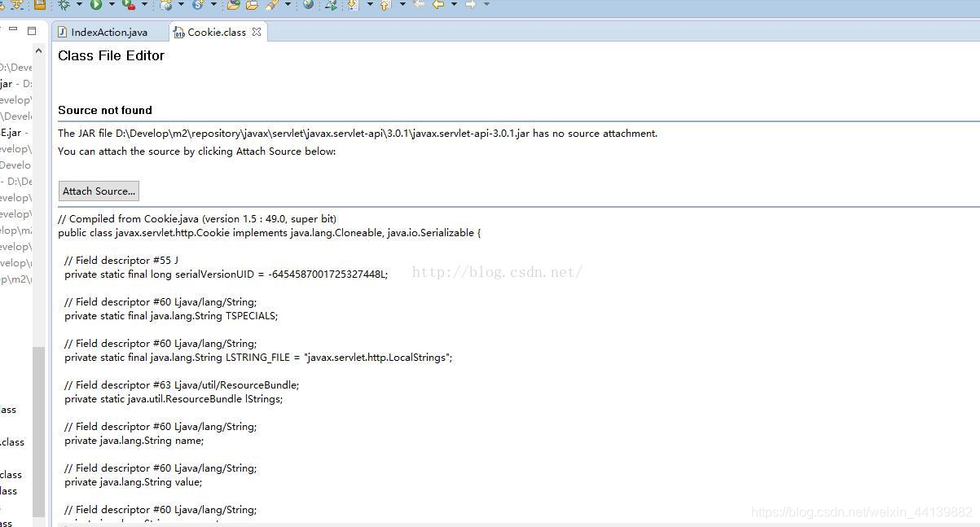980x527 pixels.
Task: Click the New Java Class toolbar icon
Action: [198, 4]
